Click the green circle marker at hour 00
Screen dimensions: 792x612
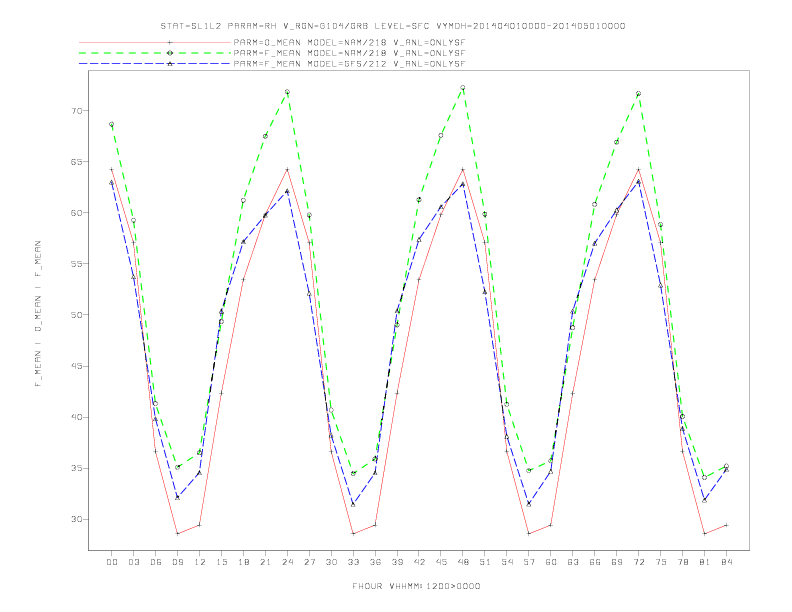tap(112, 124)
